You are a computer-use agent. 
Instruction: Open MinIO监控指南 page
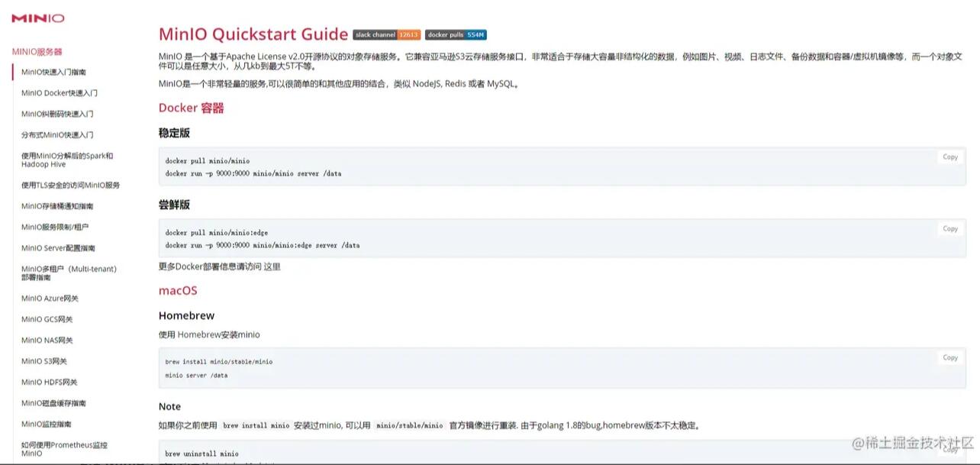pyautogui.click(x=47, y=424)
